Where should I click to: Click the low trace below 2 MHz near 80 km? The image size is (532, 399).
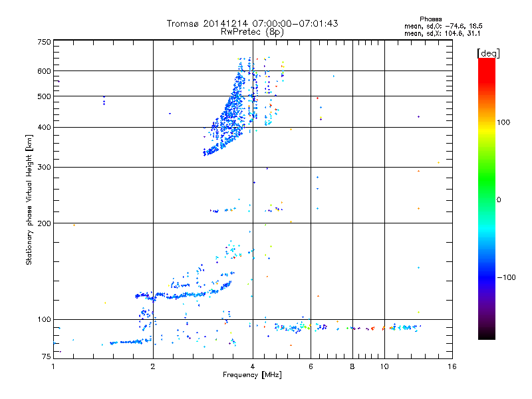[130, 342]
